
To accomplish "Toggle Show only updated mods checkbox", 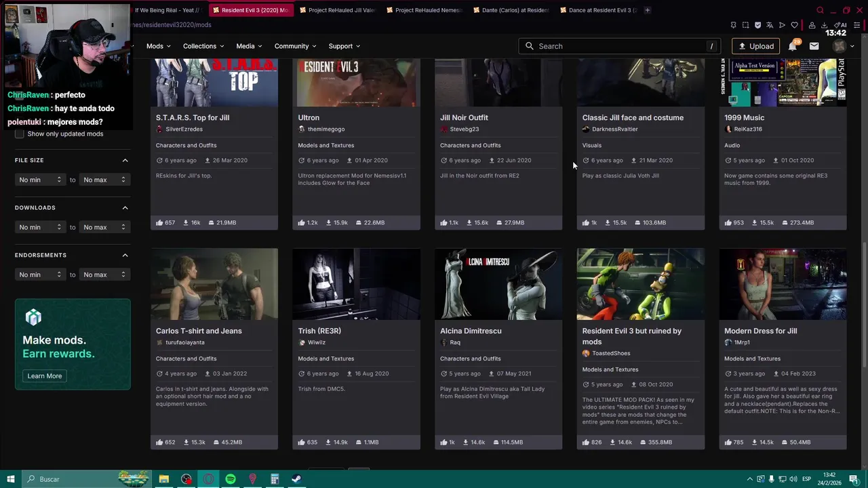I will click(x=20, y=134).
